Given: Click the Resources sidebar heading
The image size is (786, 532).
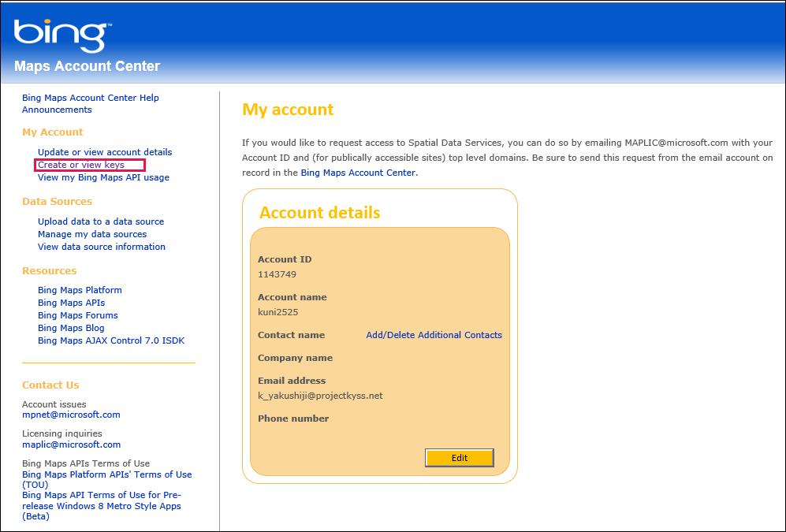Looking at the screenshot, I should [x=49, y=270].
